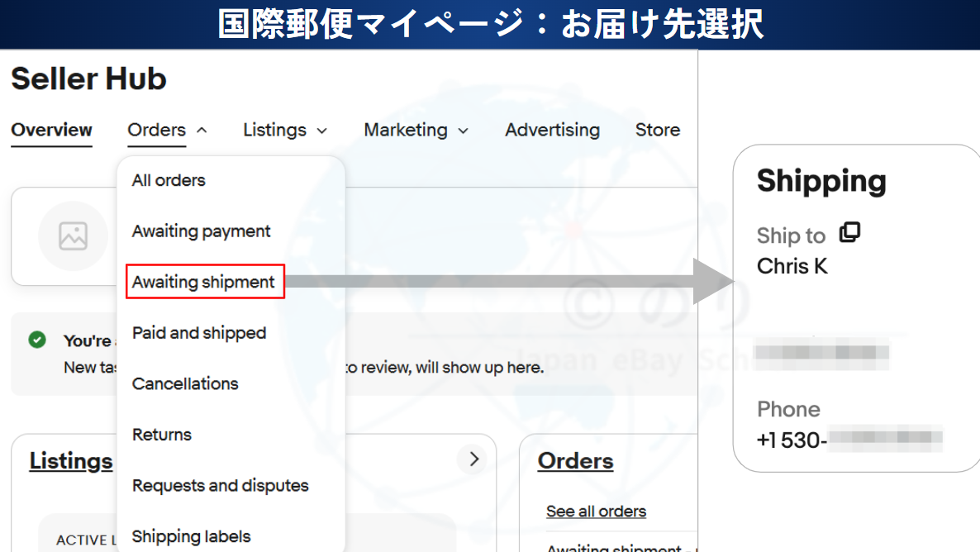This screenshot has height=552, width=980.
Task: Collapse the Orders dropdown menu
Action: coord(168,131)
